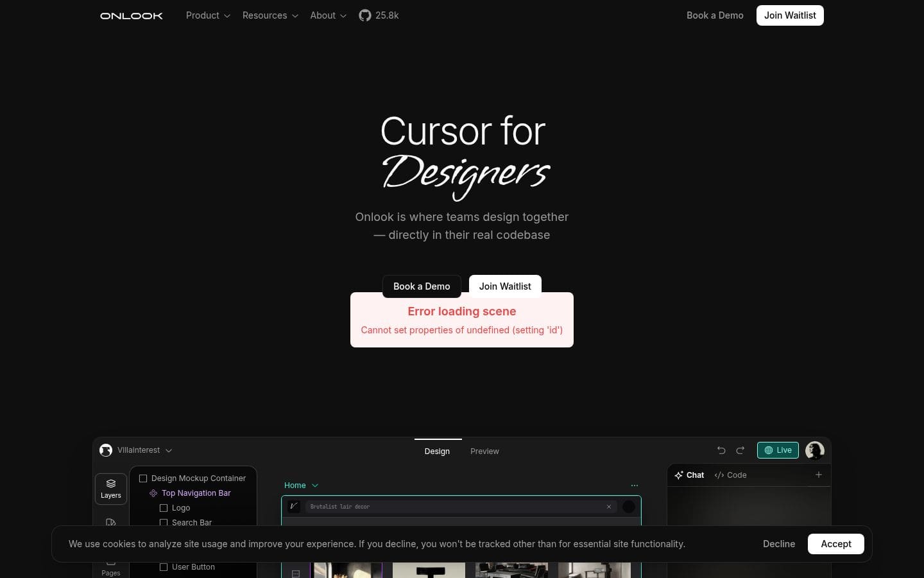Select the Top Navigation Bar layer
Image resolution: width=924 pixels, height=578 pixels.
196,493
